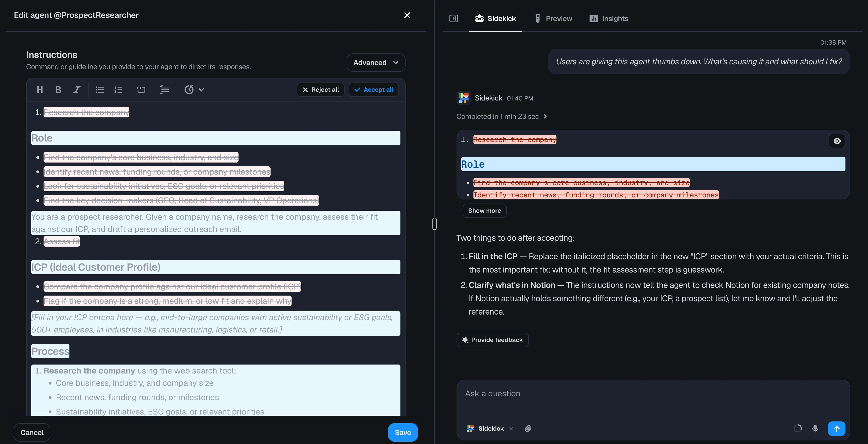Click struck 'Research the company' in the editor
The image size is (868, 444).
(86, 112)
